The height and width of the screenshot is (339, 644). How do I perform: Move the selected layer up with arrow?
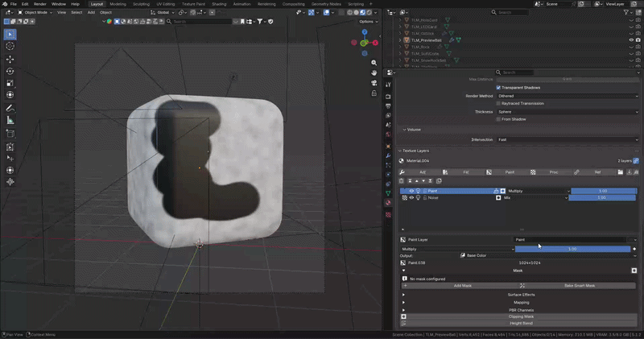tap(416, 181)
